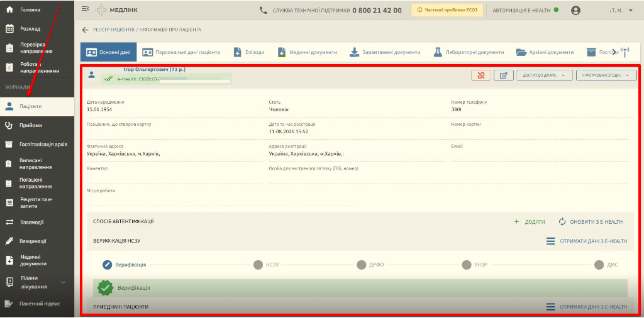Switch to the Основні дані tab

pyautogui.click(x=108, y=52)
